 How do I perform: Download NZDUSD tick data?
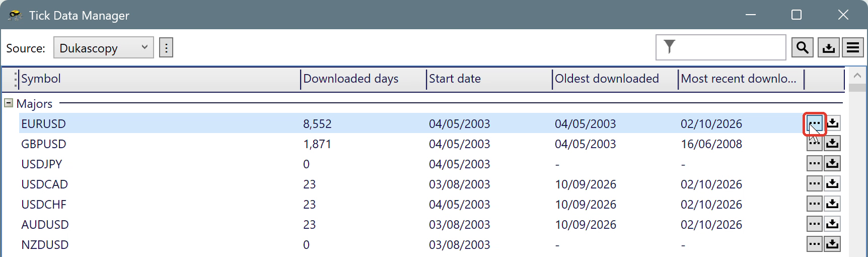tap(832, 244)
